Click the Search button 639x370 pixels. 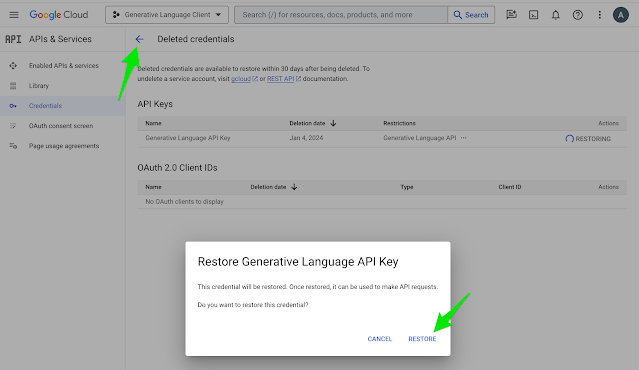471,15
